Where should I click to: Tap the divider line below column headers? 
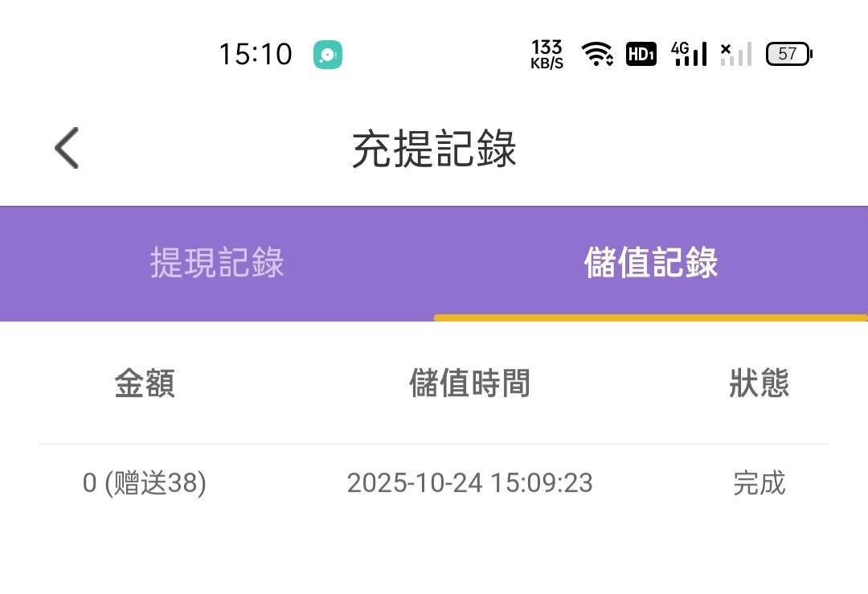pyautogui.click(x=434, y=444)
